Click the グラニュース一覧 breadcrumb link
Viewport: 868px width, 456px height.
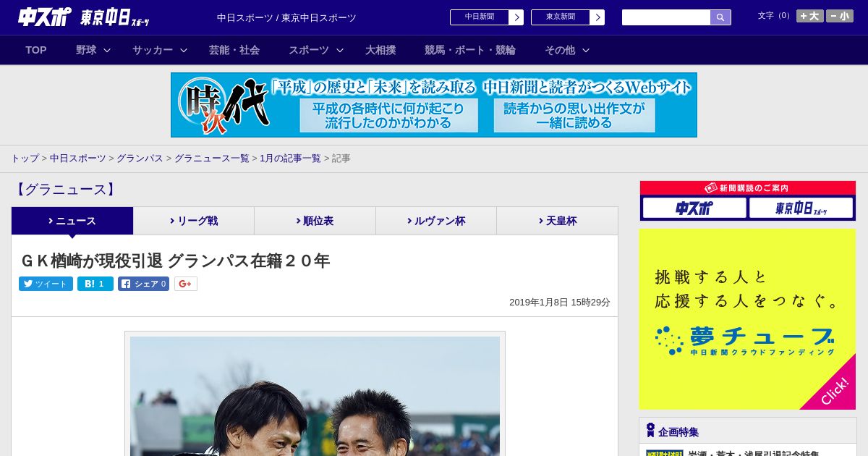pyautogui.click(x=212, y=158)
